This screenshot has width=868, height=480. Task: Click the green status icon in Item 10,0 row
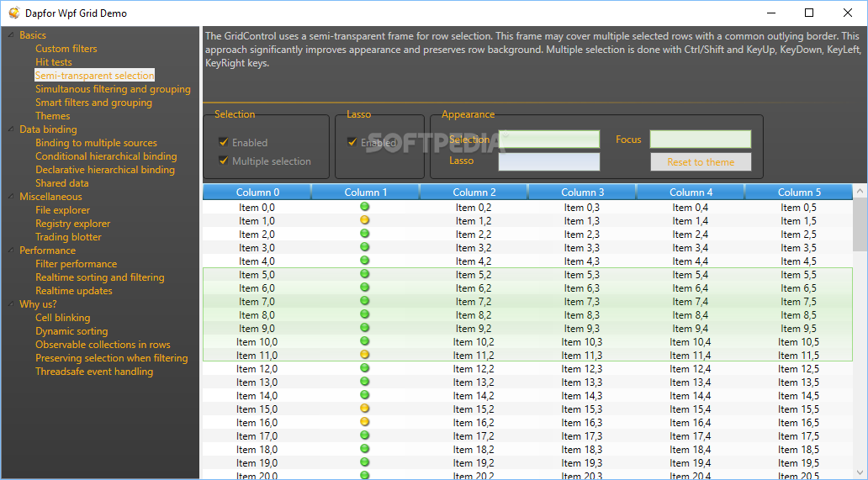[364, 341]
